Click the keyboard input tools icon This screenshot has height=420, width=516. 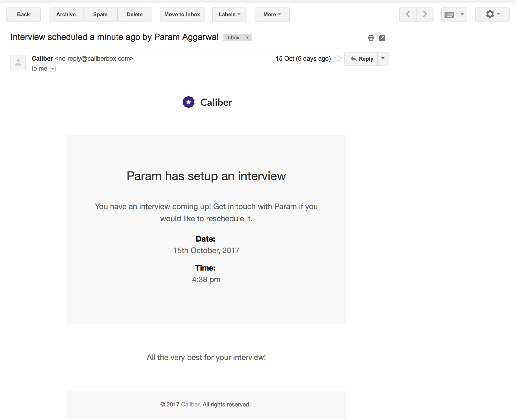coord(449,15)
